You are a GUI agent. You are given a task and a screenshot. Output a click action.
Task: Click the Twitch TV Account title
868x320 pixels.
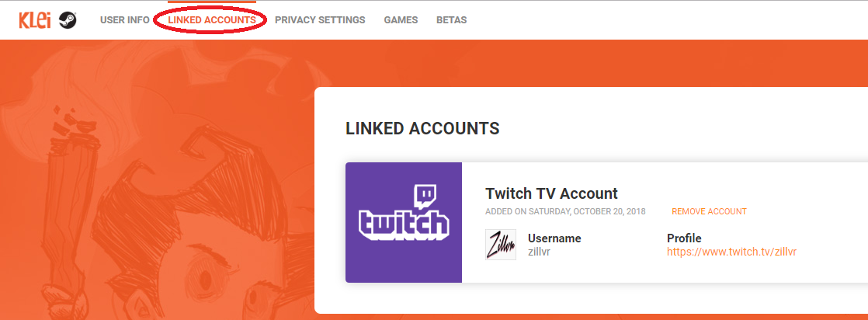coord(551,193)
